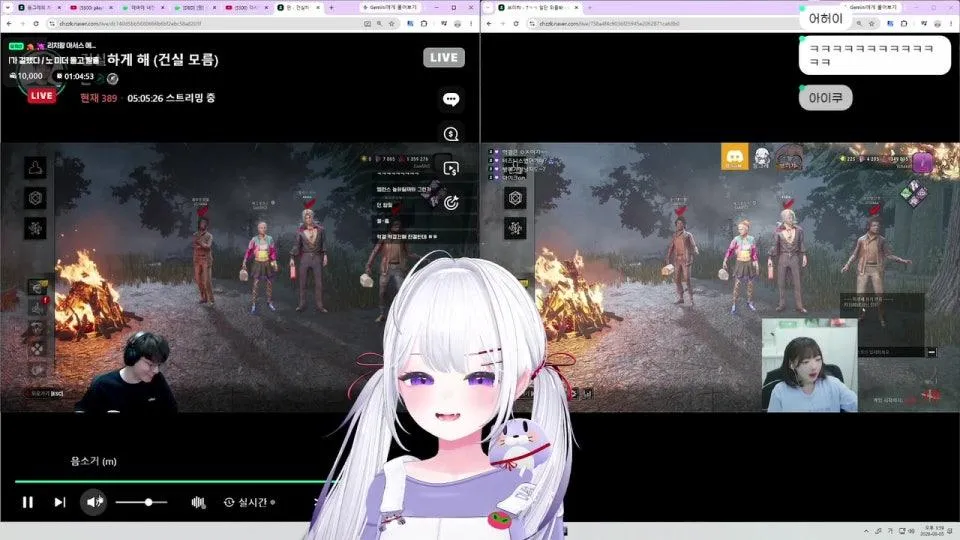960x540 pixels.
Task: Click the white-haired avatar icon on right stream
Action: [x=761, y=157]
